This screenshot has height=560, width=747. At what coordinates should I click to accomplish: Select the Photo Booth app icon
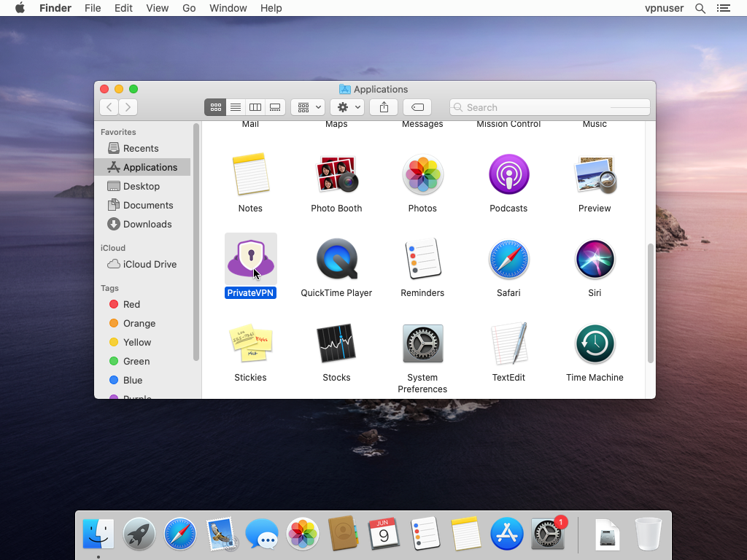coord(336,175)
